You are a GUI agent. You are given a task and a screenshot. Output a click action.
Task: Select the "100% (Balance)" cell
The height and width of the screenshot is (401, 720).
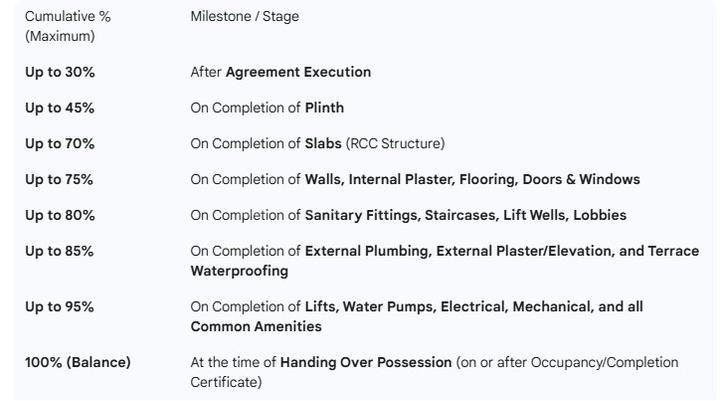[x=77, y=362]
